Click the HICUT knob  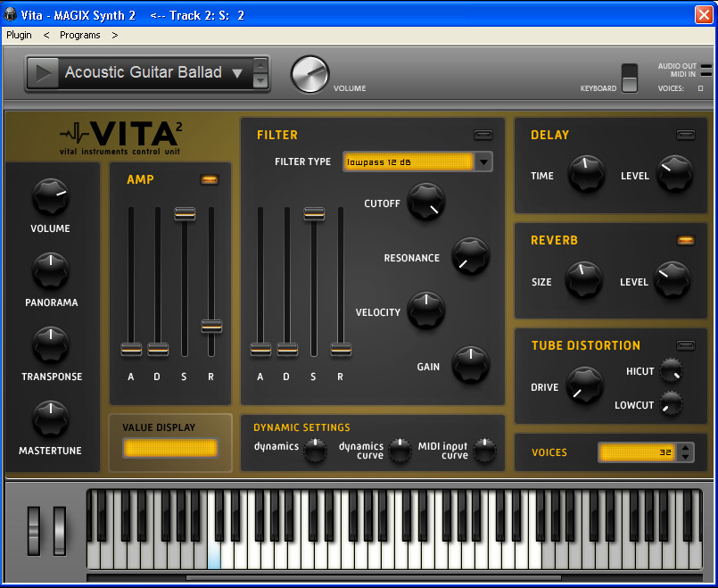point(672,370)
